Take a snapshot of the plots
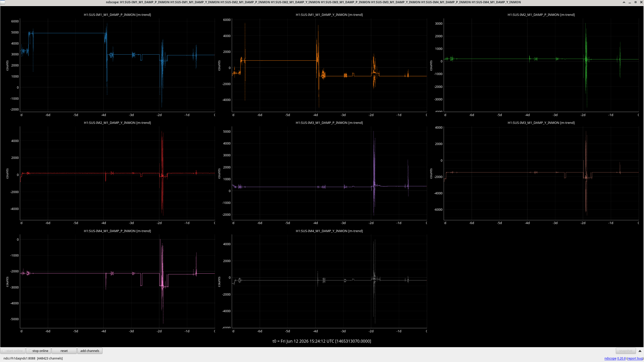Screen dimensions: 644x362 point(626,351)
